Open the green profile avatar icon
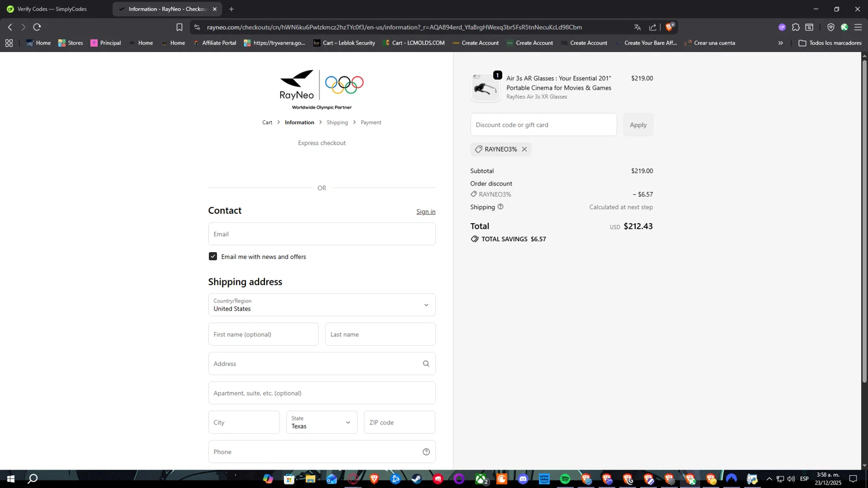 [x=844, y=27]
